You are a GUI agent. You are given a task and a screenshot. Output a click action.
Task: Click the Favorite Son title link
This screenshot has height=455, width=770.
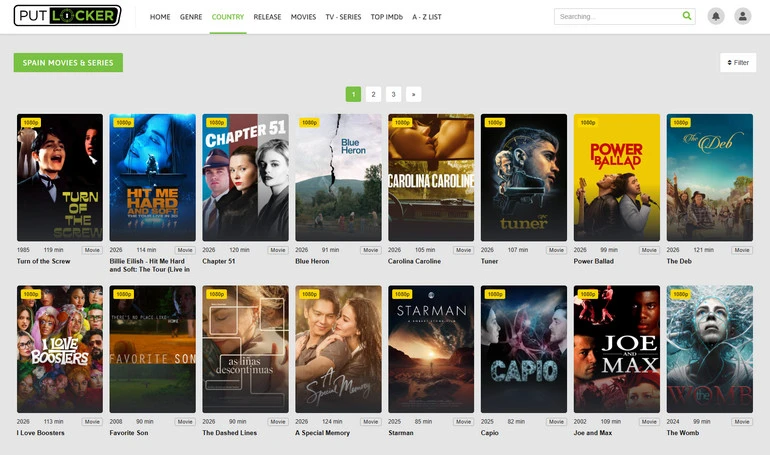coord(129,433)
